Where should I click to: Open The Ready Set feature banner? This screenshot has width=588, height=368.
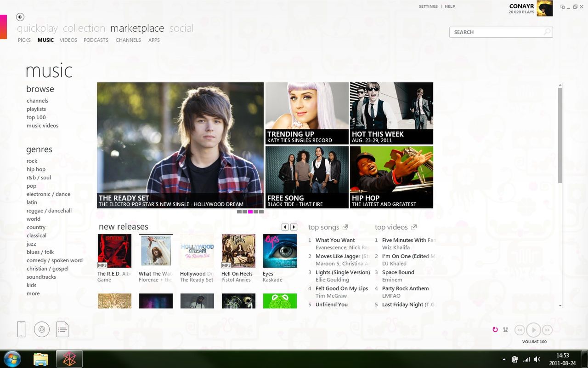pos(180,145)
